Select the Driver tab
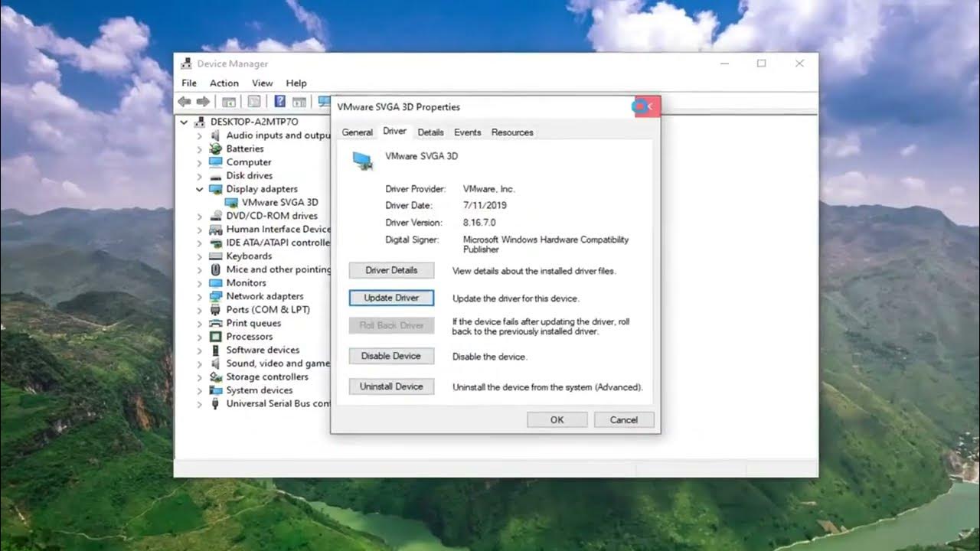The height and width of the screenshot is (551, 980). pos(395,131)
